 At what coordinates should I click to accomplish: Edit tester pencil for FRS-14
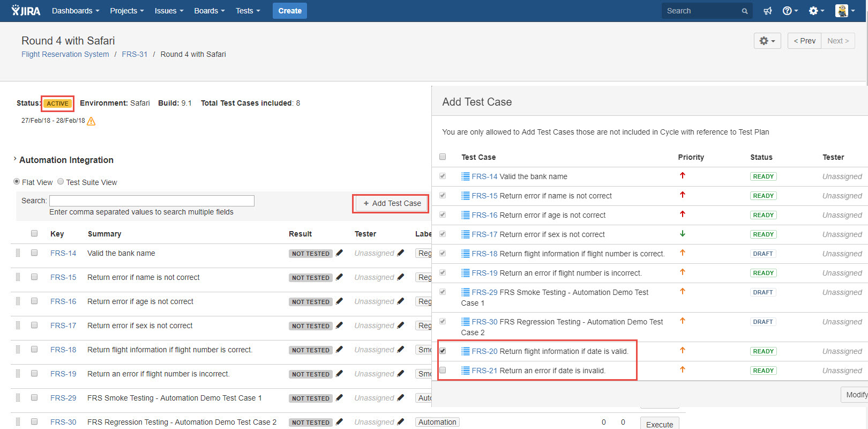click(401, 253)
